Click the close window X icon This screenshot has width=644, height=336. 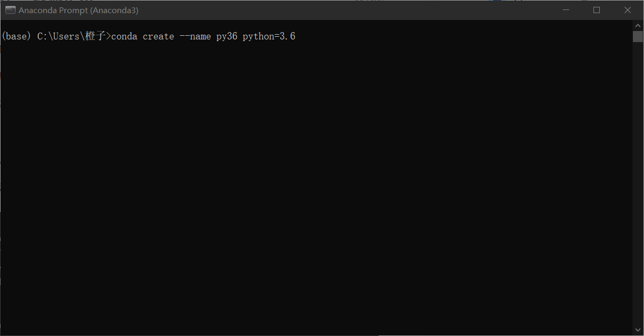pyautogui.click(x=627, y=9)
